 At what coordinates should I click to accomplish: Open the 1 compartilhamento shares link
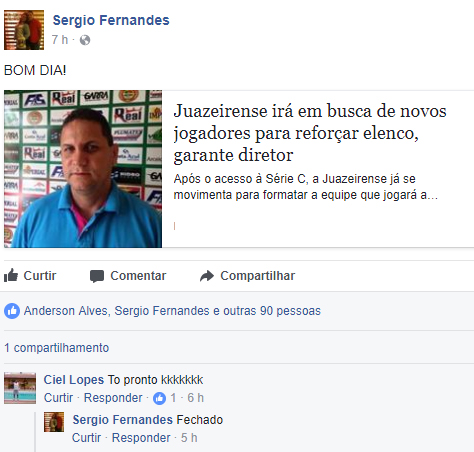pos(56,348)
